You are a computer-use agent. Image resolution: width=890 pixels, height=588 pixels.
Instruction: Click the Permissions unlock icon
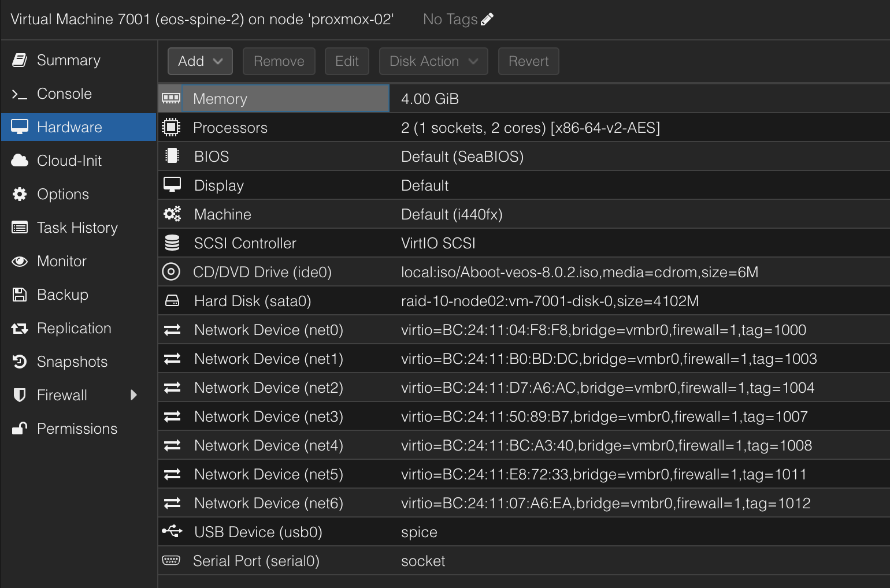tap(20, 429)
